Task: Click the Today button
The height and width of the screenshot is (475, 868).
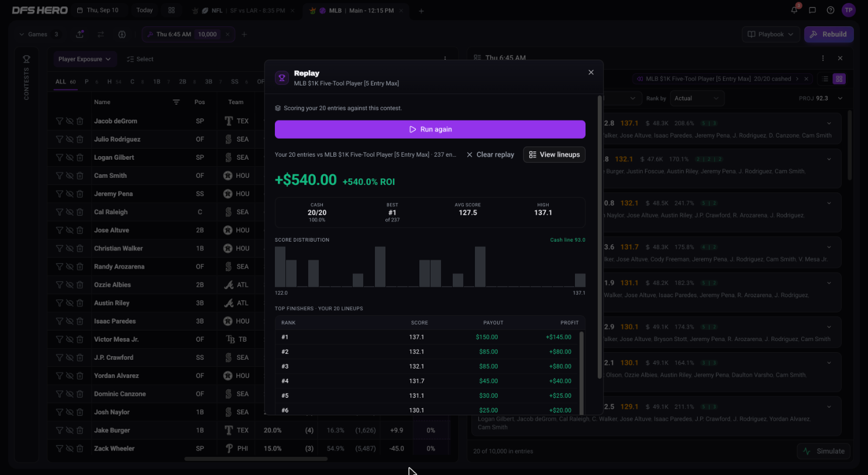Action: pos(144,11)
